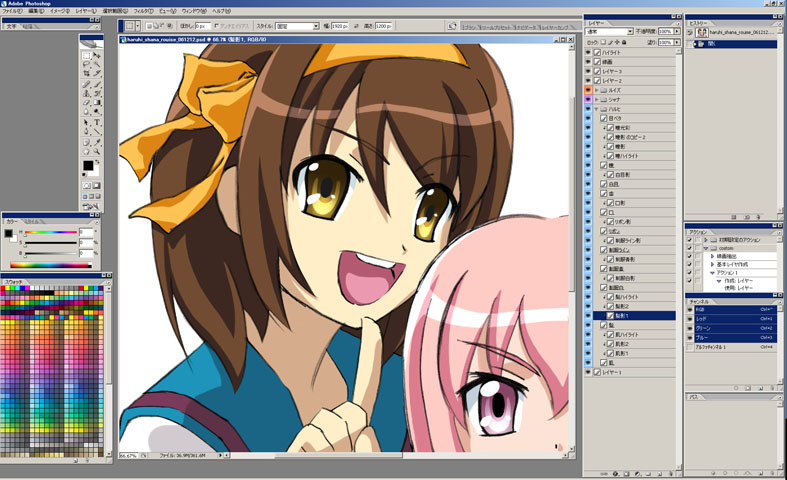Select the Pen tool
Viewport: 787px width, 480px height.
pos(86,132)
